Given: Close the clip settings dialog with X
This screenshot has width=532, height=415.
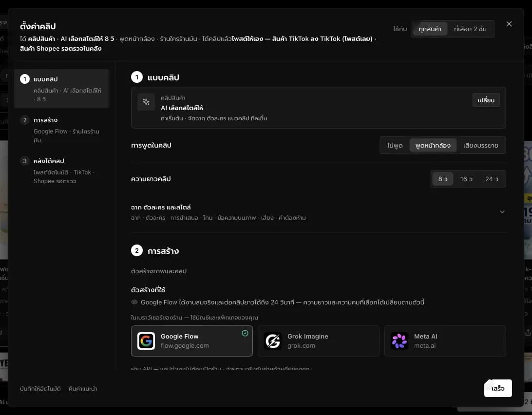Looking at the screenshot, I should click(x=509, y=24).
